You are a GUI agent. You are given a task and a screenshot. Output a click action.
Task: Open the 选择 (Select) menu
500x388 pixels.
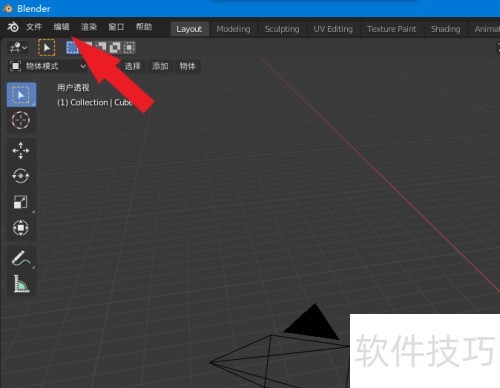click(132, 66)
